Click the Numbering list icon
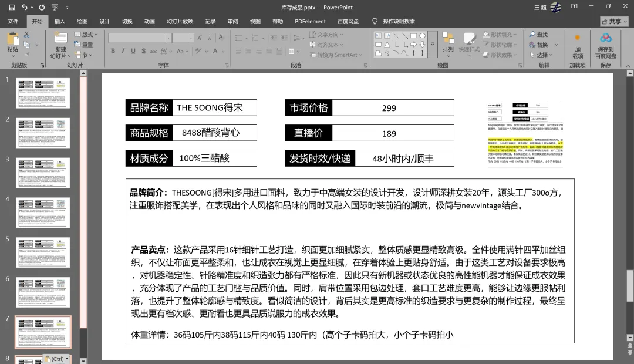The height and width of the screenshot is (364, 634). (255, 38)
